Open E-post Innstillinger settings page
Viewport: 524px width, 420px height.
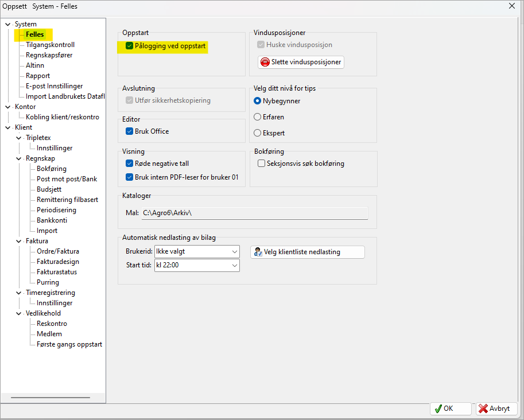click(54, 86)
